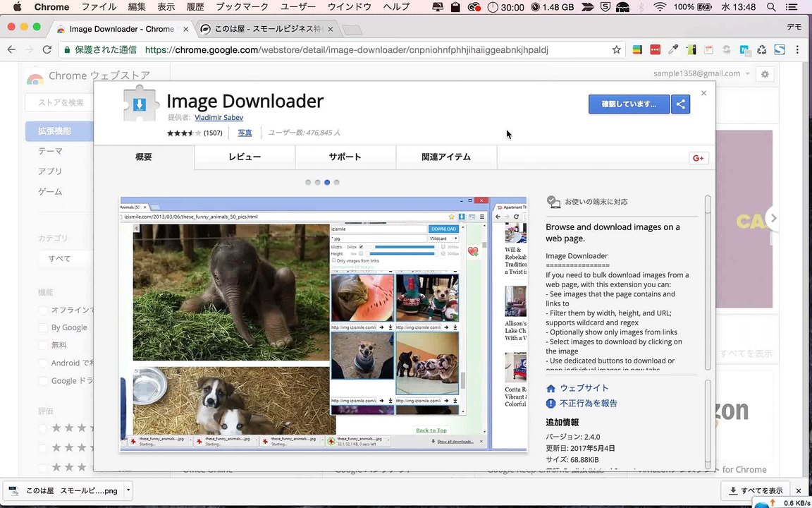Viewport: 812px width, 508px height.
Task: Select the fourth screenshot carousel dot
Action: pos(337,183)
